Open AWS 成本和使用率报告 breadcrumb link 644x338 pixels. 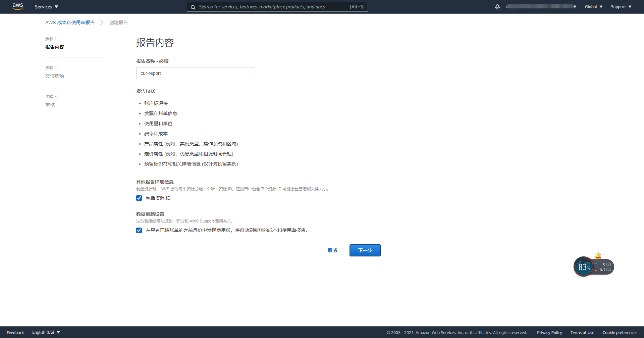pos(70,22)
